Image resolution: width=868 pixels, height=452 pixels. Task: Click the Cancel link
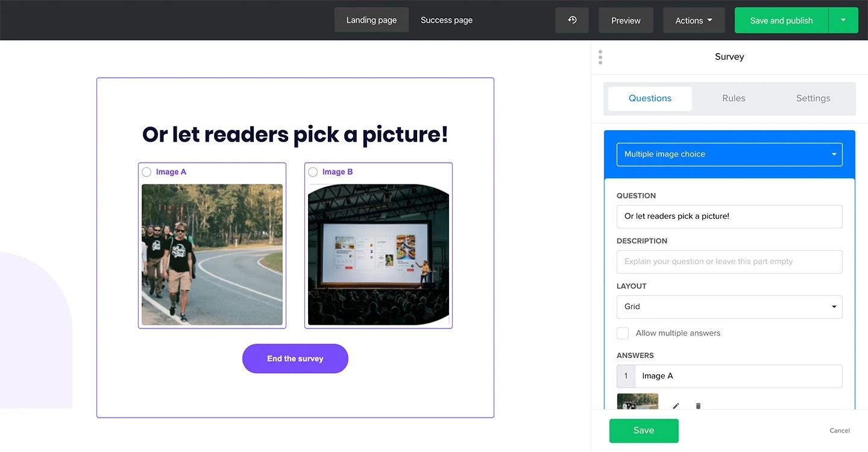(839, 430)
